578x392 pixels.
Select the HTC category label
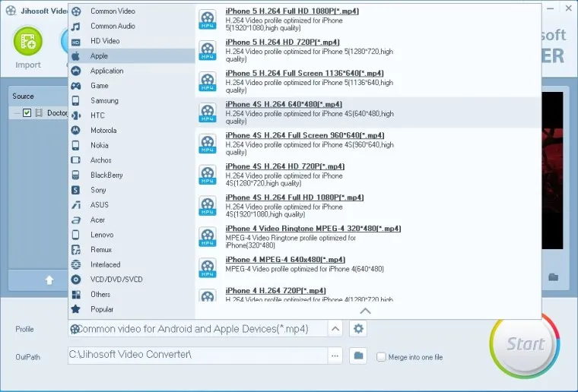tap(97, 115)
